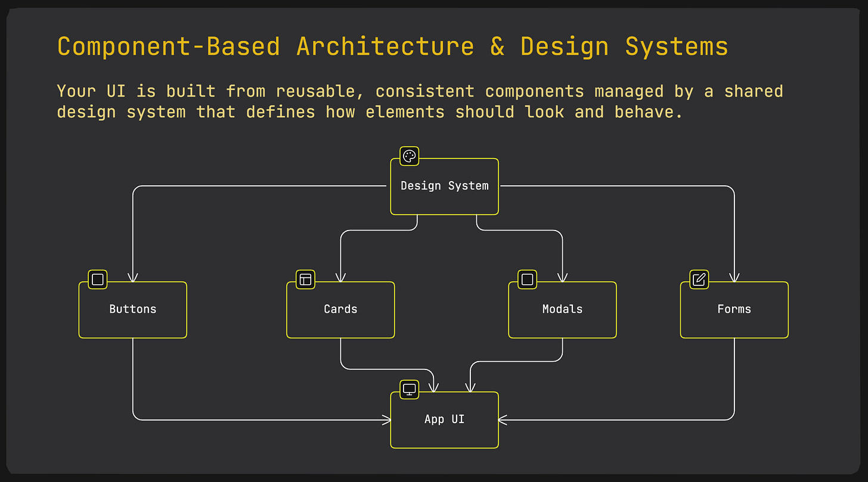Select the square icon above the Buttons node

(97, 279)
